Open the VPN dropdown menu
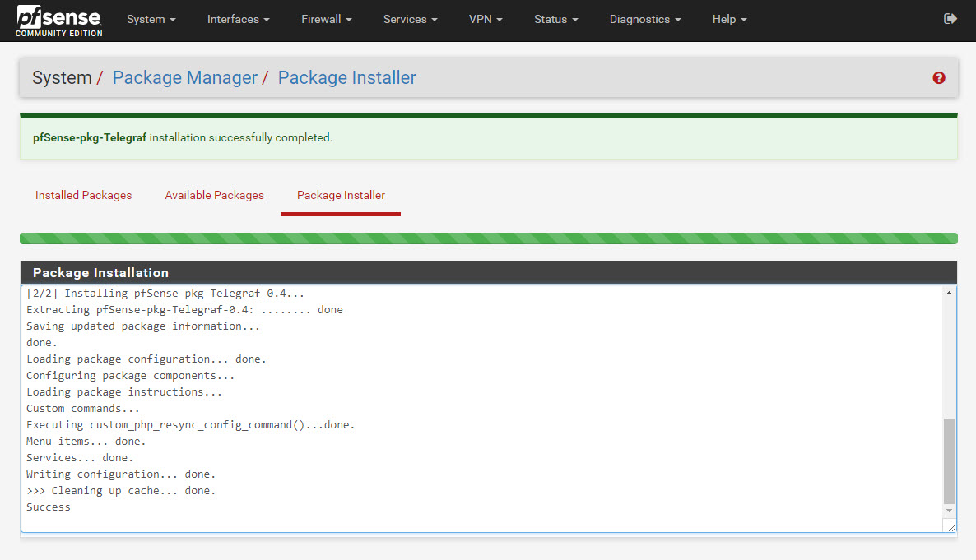 click(486, 19)
